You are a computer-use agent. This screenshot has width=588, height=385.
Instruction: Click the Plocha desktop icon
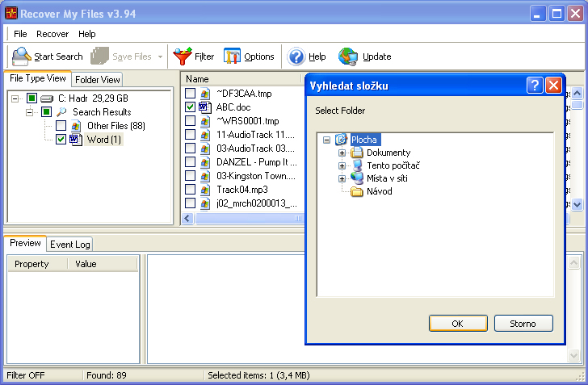tap(341, 140)
